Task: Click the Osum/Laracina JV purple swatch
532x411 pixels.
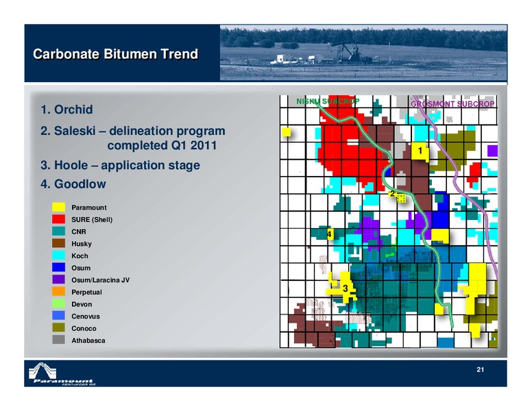Action: click(59, 279)
